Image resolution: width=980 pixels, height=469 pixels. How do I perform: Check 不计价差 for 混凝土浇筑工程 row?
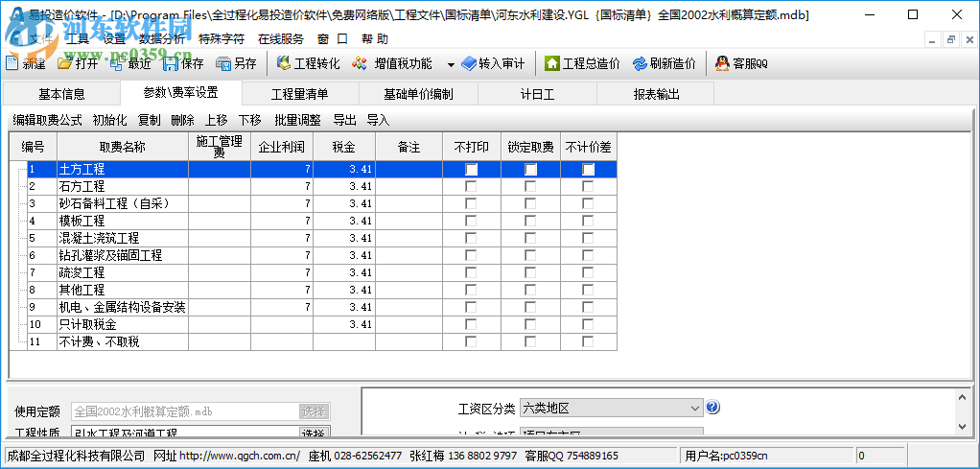click(588, 238)
